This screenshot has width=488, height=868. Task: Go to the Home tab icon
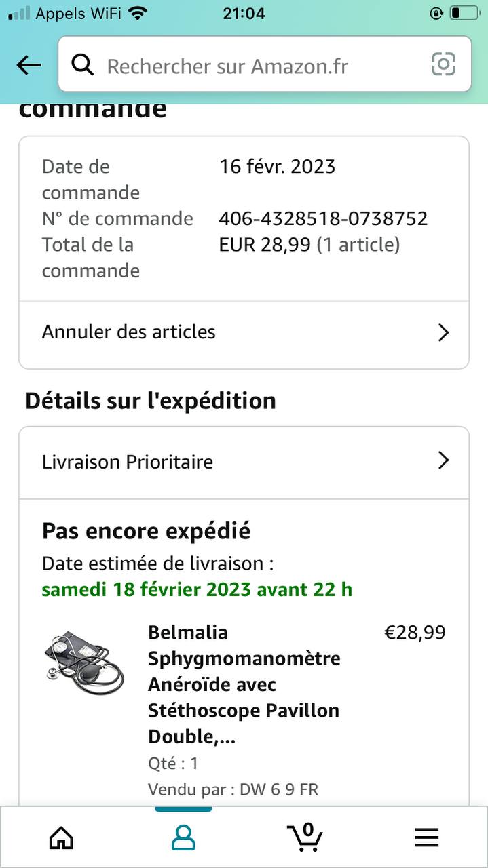click(61, 837)
